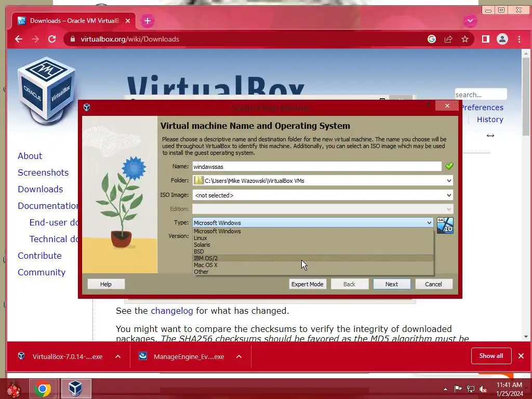Open the changelog link

tap(171, 311)
